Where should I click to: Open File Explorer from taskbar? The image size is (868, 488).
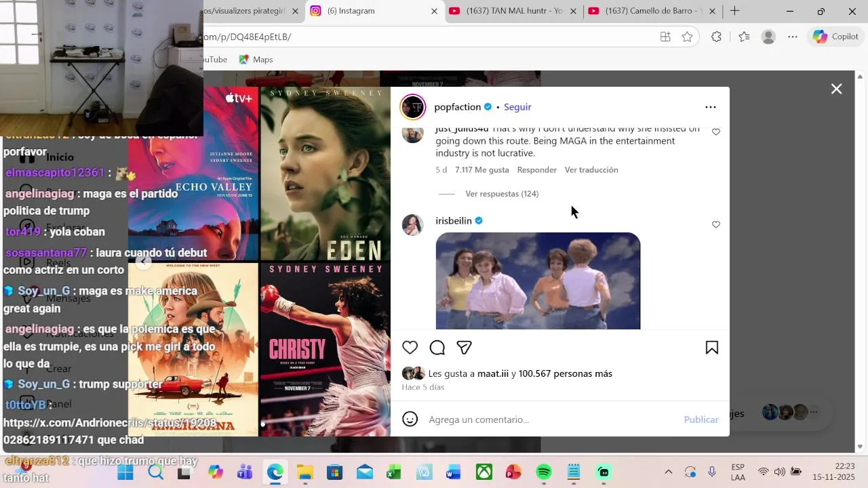304,472
